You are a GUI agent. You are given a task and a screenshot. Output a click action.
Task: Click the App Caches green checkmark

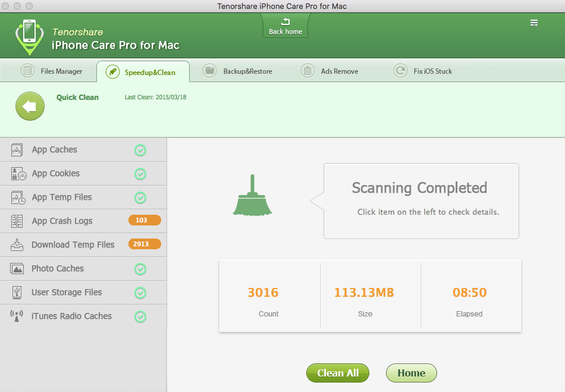pyautogui.click(x=140, y=150)
